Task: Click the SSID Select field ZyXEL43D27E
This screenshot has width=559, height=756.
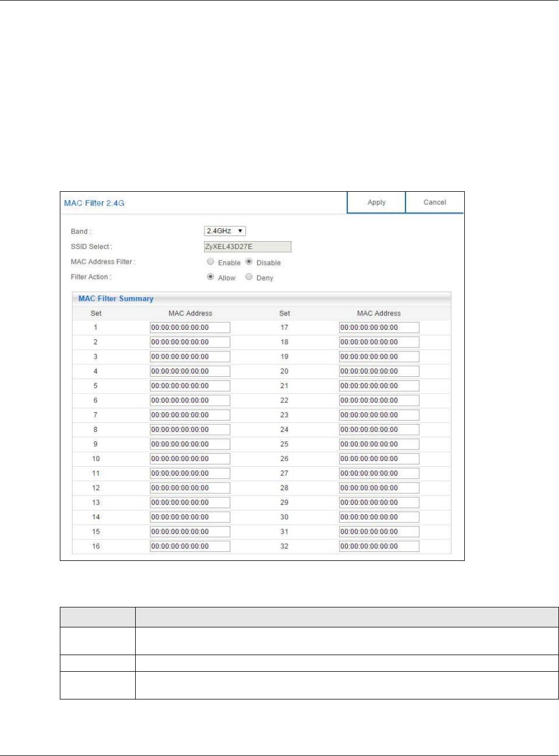Action: 248,247
